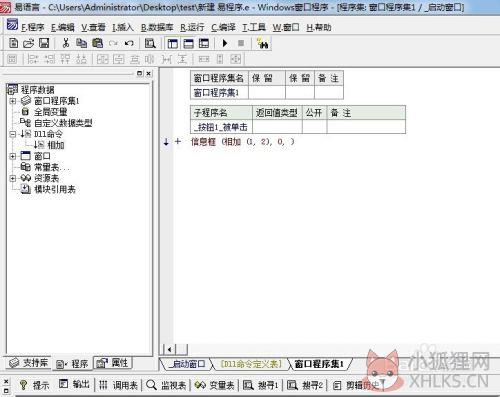500x397 pixels.
Task: Close the left work panel
Action: pyautogui.click(x=149, y=73)
